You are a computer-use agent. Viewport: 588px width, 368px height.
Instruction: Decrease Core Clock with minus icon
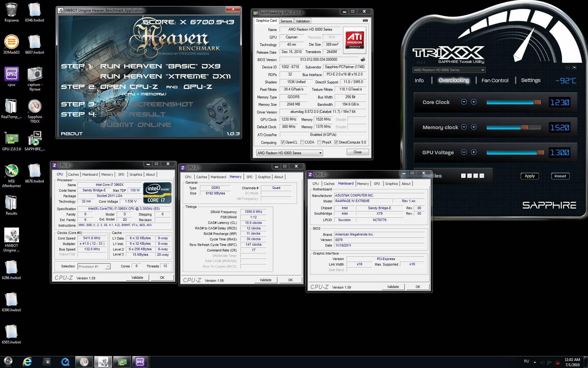click(464, 102)
